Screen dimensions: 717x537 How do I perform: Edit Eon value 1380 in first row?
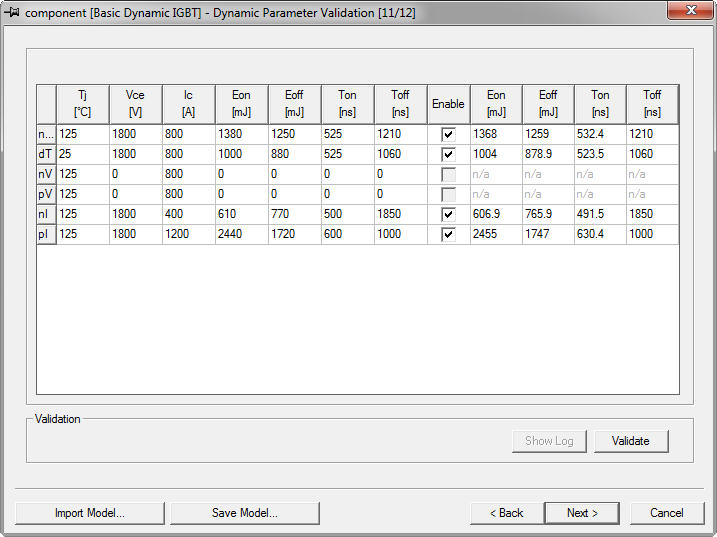click(241, 134)
